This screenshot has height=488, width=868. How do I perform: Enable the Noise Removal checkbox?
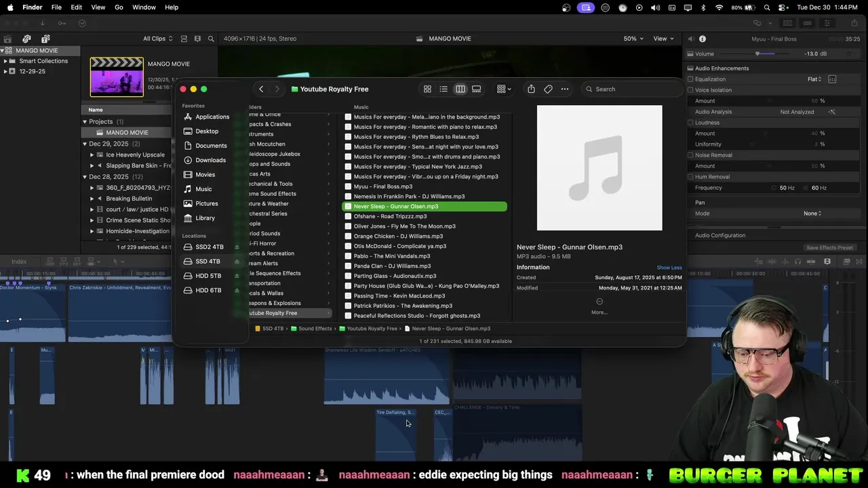tap(690, 155)
